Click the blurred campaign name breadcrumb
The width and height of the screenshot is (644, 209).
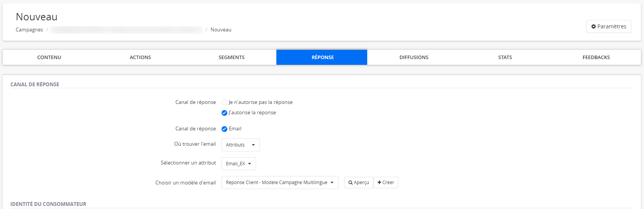coord(126,30)
